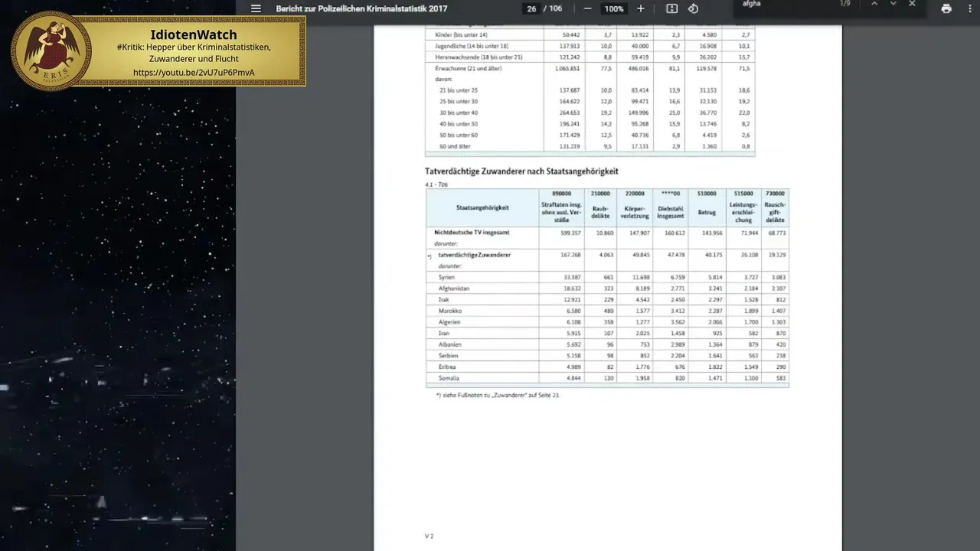The image size is (980, 551).
Task: Click the page footer label 'V 2'
Action: pyautogui.click(x=430, y=536)
